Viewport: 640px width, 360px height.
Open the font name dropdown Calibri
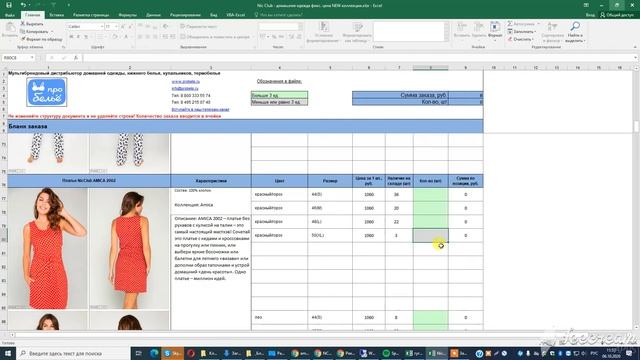click(x=102, y=27)
